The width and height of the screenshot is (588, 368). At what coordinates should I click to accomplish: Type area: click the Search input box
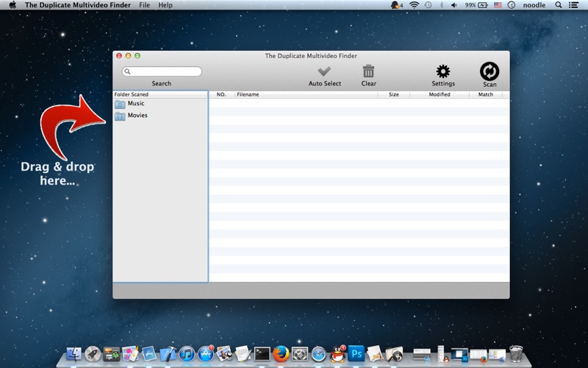click(162, 71)
